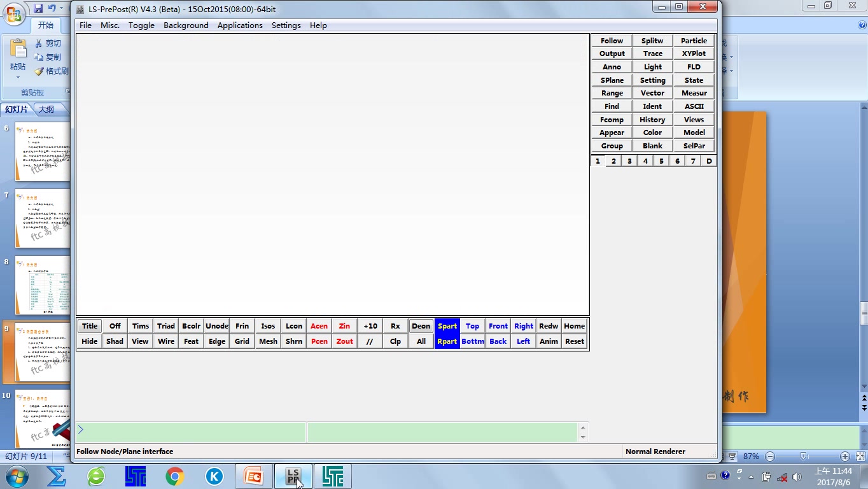Open the Measur panel
Image resolution: width=868 pixels, height=489 pixels.
(694, 93)
